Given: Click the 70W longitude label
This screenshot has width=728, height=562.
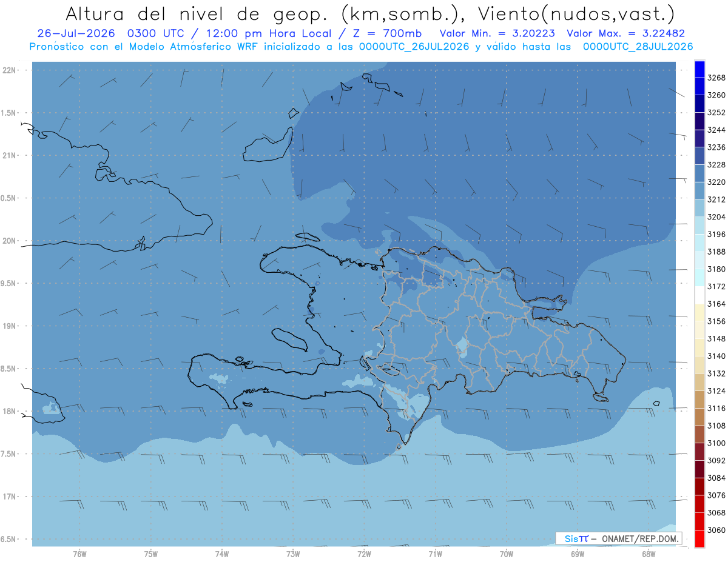Looking at the screenshot, I should coord(507,554).
